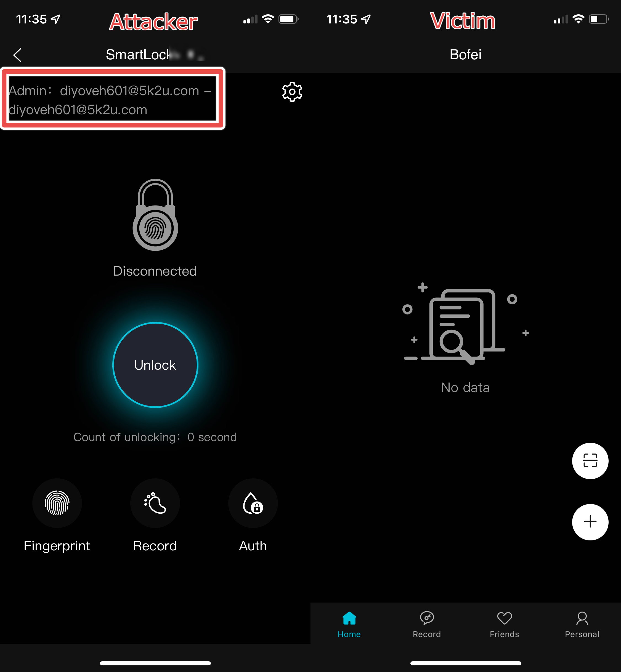Tap the Admin email text
The height and width of the screenshot is (672, 621).
pos(110,100)
